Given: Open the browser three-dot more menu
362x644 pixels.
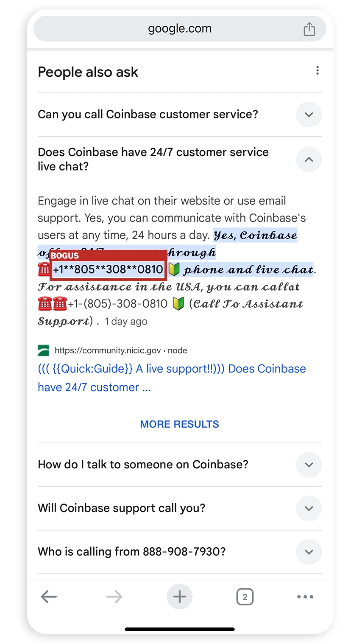Looking at the screenshot, I should click(x=305, y=597).
